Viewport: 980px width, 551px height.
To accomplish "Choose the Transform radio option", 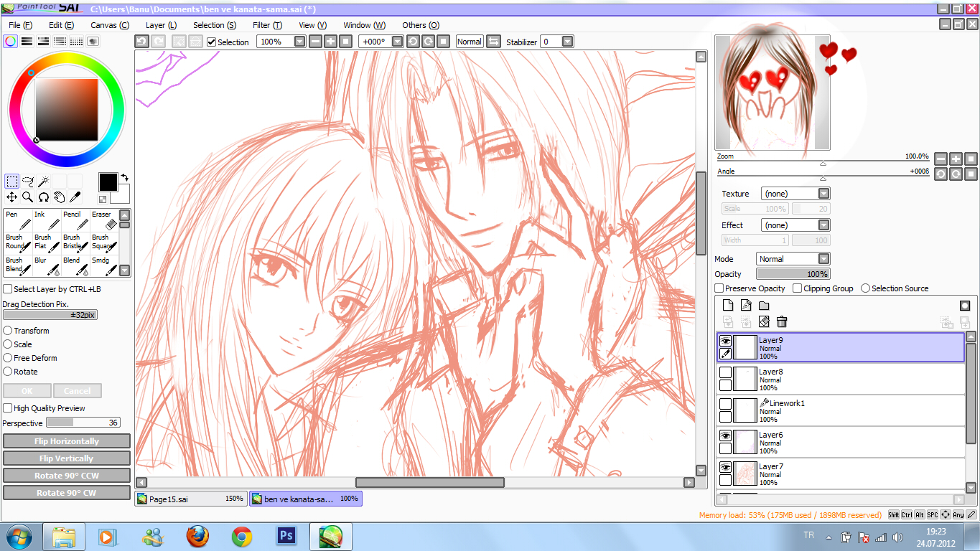I will (7, 331).
